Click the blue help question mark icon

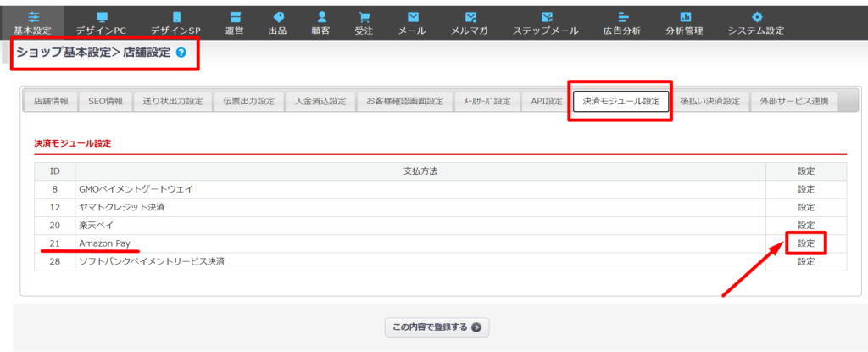coord(181,53)
